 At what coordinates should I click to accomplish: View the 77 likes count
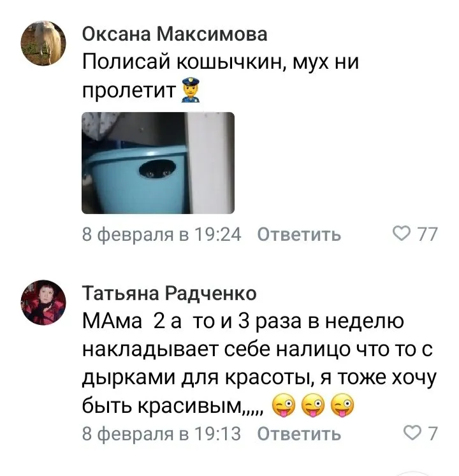point(427,234)
